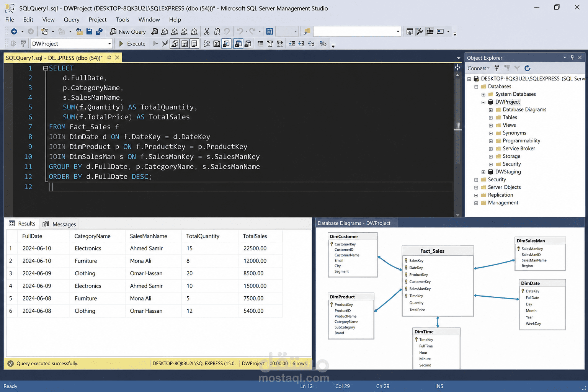588x392 pixels.
Task: Click the Specify Values for Template Parameters icon
Action: coord(323,44)
